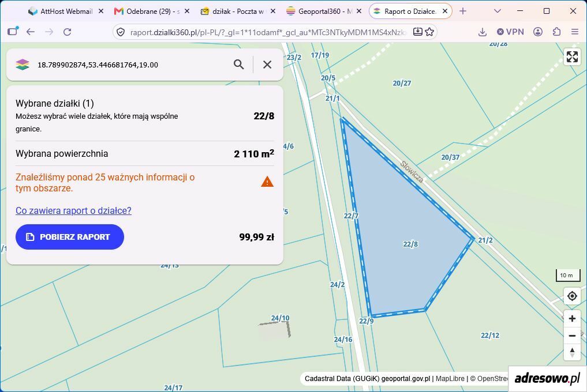Open browser downloads panel
This screenshot has height=392, width=587.
point(483,32)
